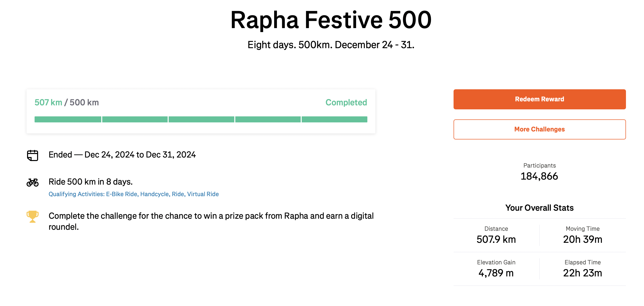The image size is (644, 306).
Task: Click the bicycle icon next to the ride goal
Action: (x=33, y=182)
